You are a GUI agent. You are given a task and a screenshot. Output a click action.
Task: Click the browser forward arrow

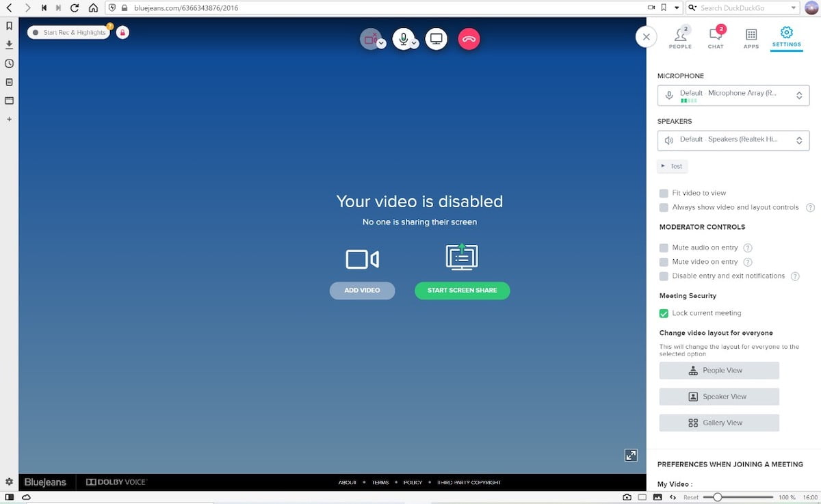27,8
